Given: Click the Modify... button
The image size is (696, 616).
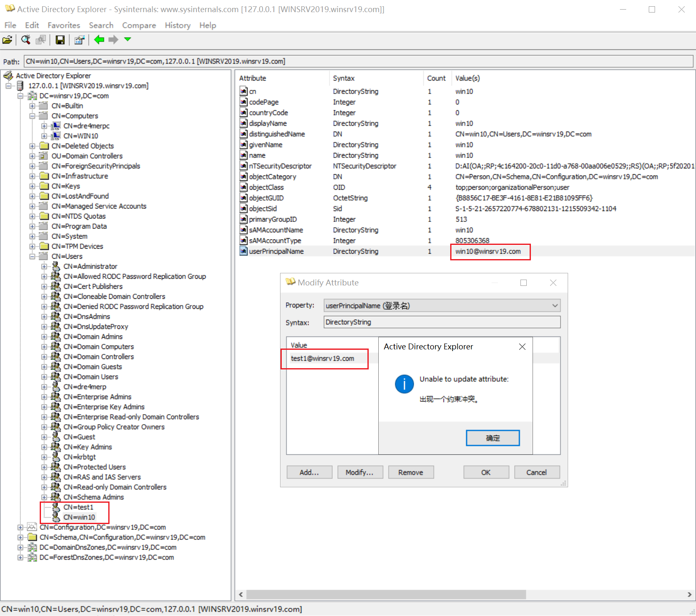Looking at the screenshot, I should 360,472.
